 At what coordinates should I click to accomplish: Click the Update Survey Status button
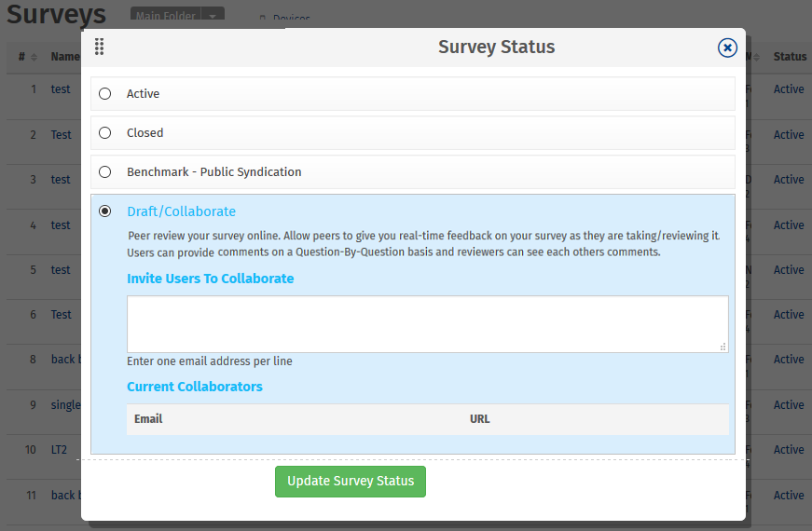[x=351, y=482]
